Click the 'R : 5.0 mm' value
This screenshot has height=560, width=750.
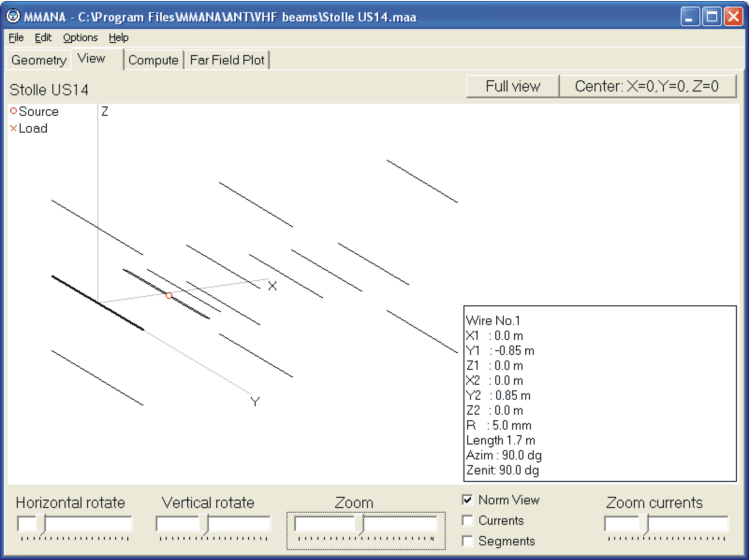click(499, 425)
